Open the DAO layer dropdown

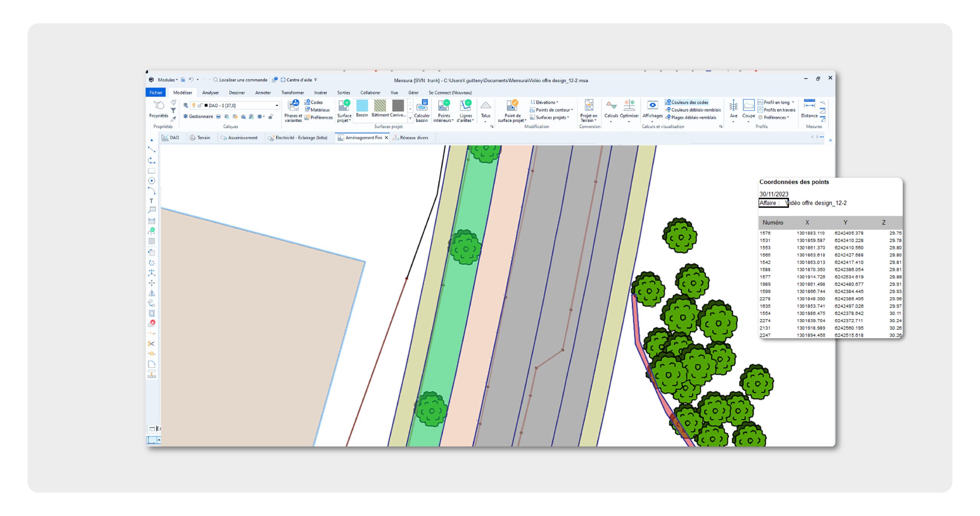(x=277, y=105)
